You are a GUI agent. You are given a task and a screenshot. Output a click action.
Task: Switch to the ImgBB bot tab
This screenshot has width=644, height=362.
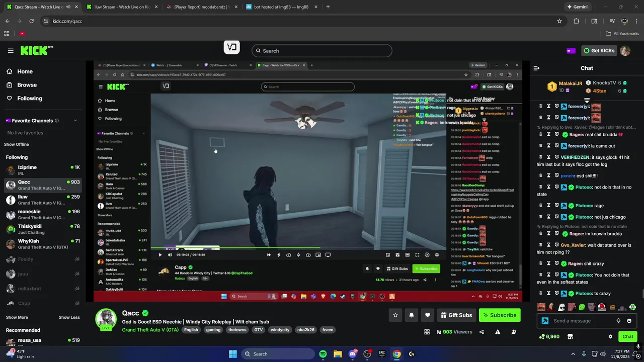[x=282, y=7]
